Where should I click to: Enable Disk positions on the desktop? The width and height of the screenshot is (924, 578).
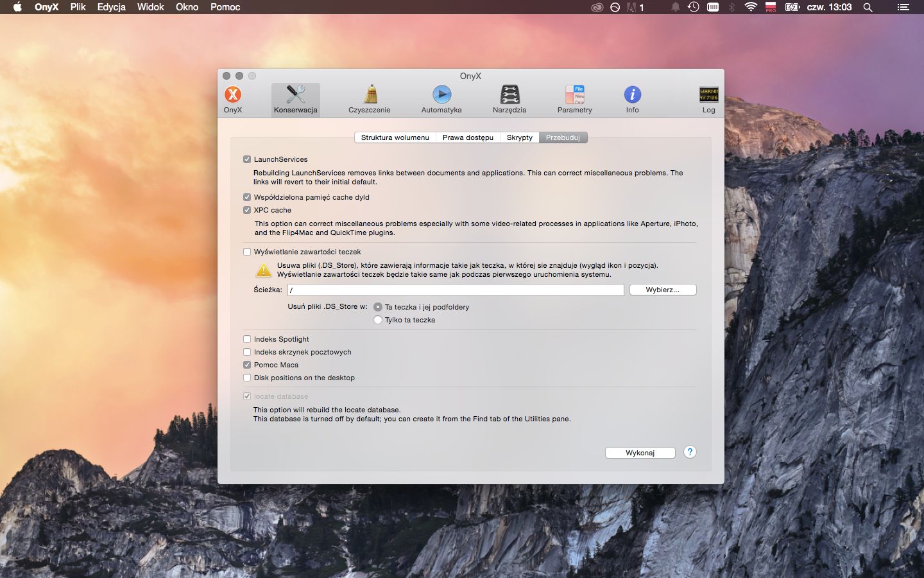tap(247, 378)
